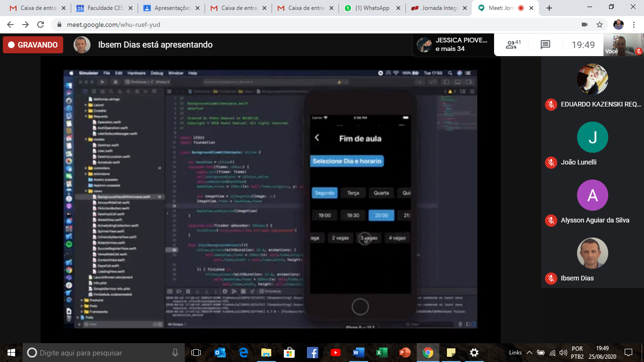Image resolution: width=644 pixels, height=362 pixels.
Task: Select Alysson Aguiar da Silva avatar
Action: (592, 195)
